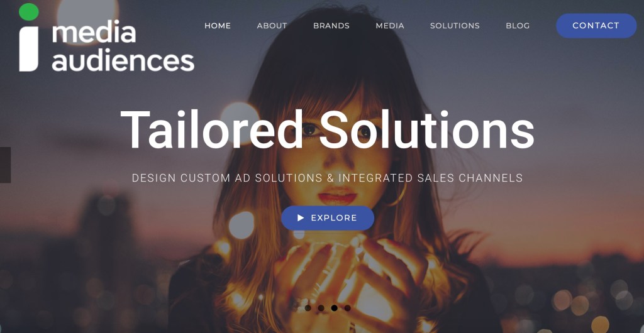644x333 pixels.
Task: Click the EXPLORE button label
Action: click(334, 218)
